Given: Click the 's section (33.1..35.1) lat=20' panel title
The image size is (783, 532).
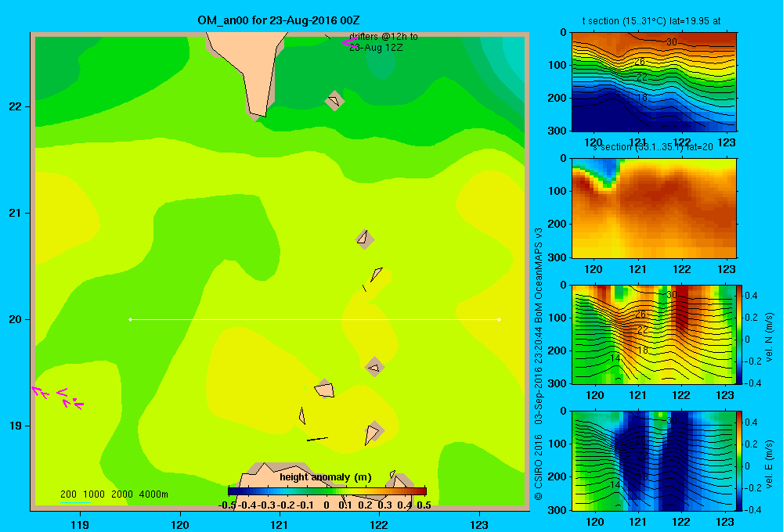Looking at the screenshot, I should 653,147.
